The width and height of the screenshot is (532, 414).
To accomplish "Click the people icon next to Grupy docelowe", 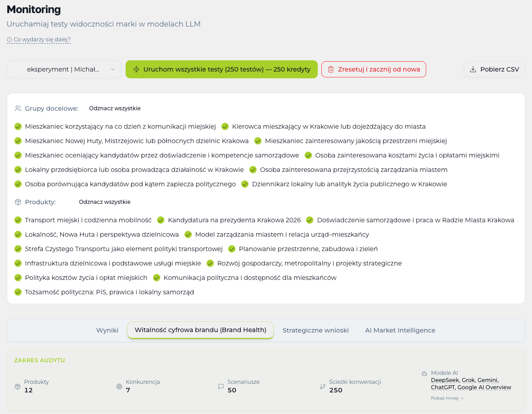I will [x=18, y=108].
